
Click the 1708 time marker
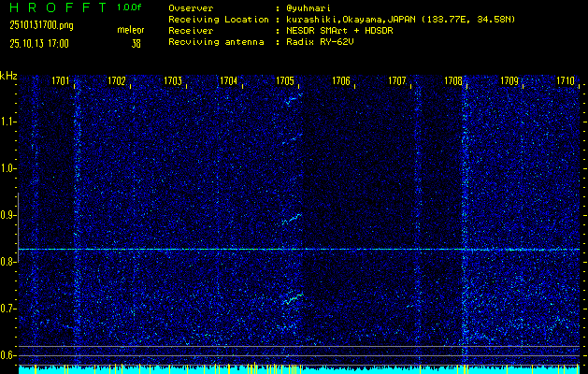(453, 81)
